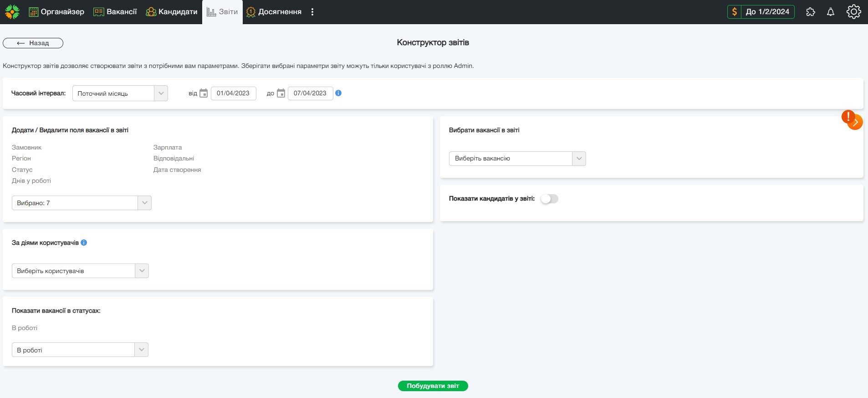Open the notifications bell
This screenshot has width=868, height=398.
(x=831, y=12)
